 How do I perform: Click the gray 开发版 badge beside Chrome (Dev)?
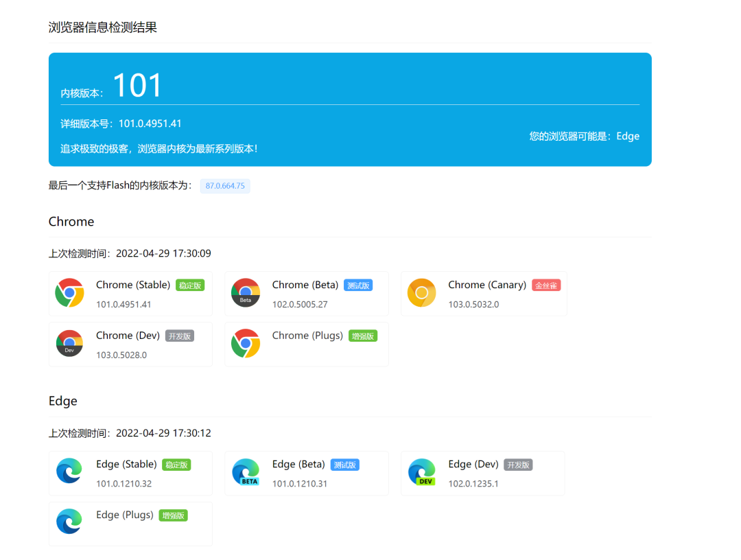click(180, 336)
